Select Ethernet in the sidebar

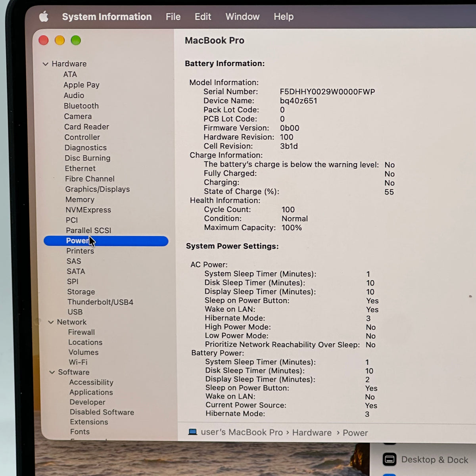(80, 168)
